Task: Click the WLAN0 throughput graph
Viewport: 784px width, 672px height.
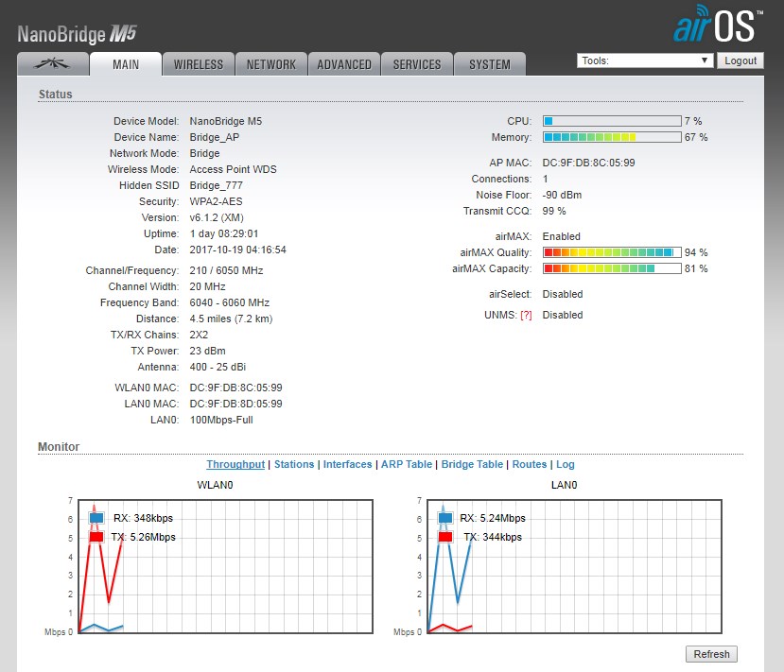Action: coord(225,566)
